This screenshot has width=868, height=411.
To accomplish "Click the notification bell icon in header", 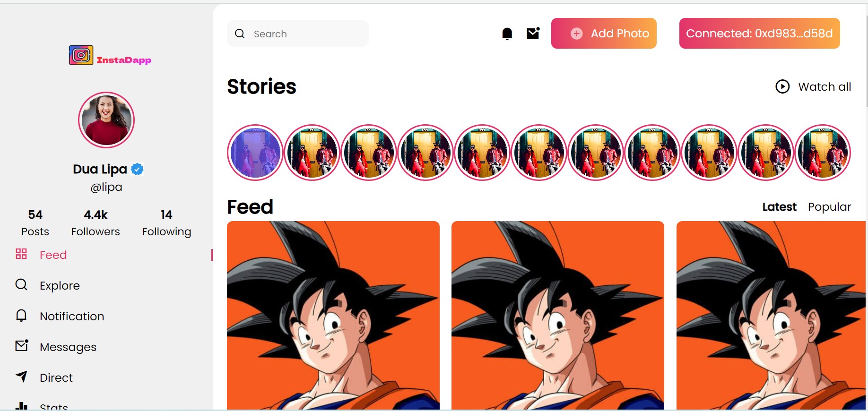I will [x=507, y=34].
